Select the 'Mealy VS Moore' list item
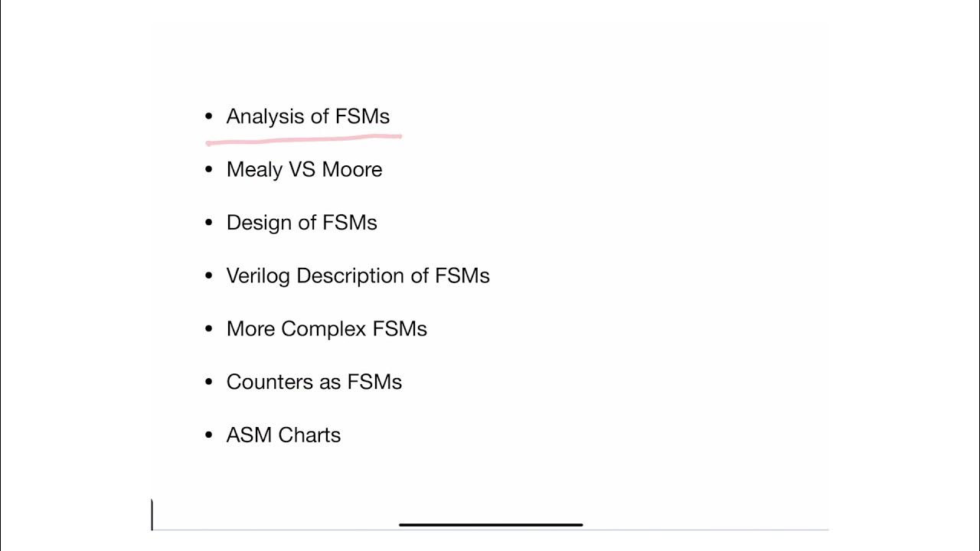Image resolution: width=980 pixels, height=551 pixels. point(304,169)
